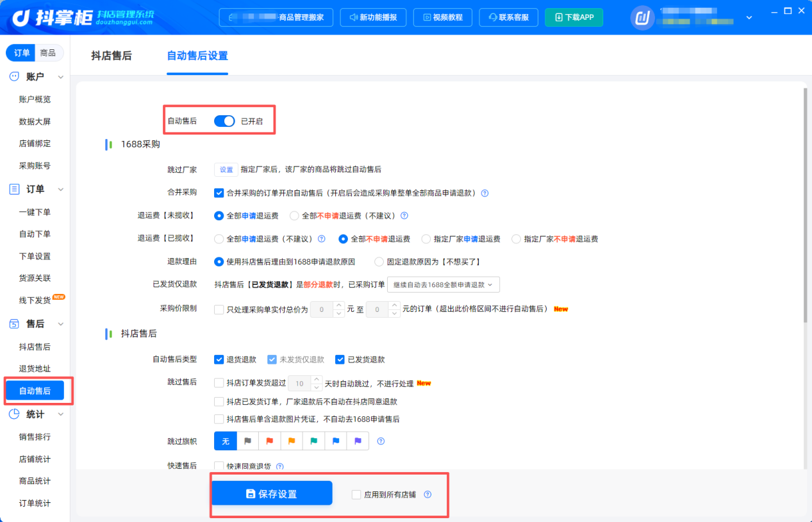
Task: Collapse the 订单 sidebar section chevron
Action: click(61, 190)
